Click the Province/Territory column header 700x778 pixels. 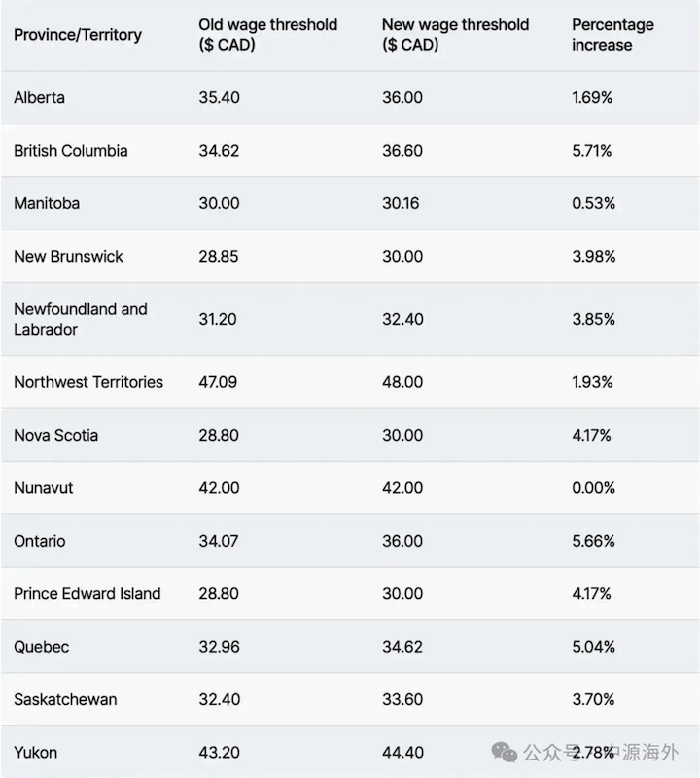78,35
